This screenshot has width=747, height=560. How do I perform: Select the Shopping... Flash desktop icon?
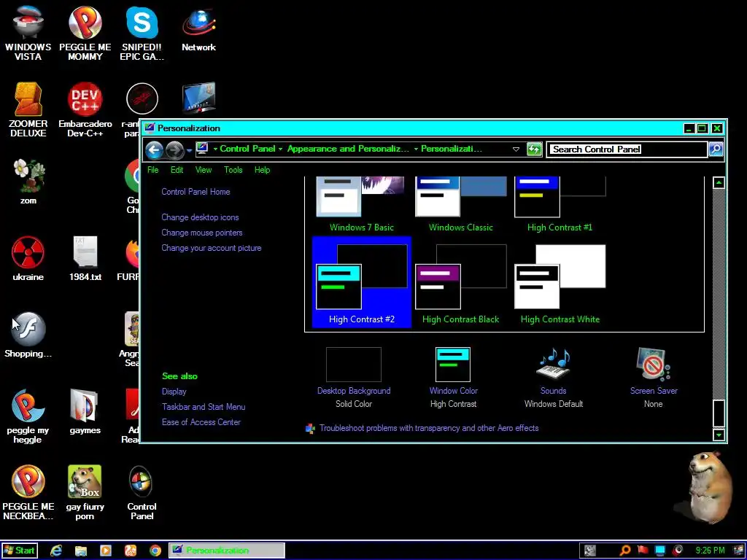[28, 335]
